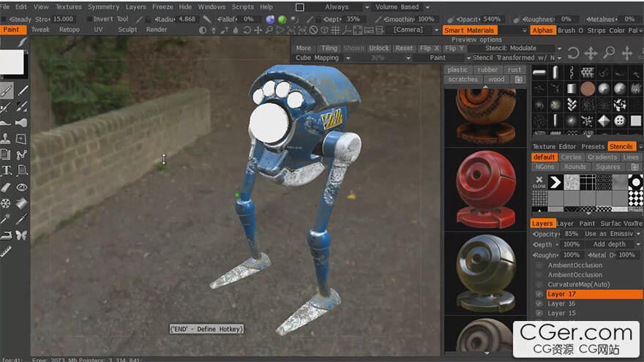Viewport: 644px width, 362px height.
Task: Select the Brush tool in left toolbar
Action: click(x=6, y=90)
